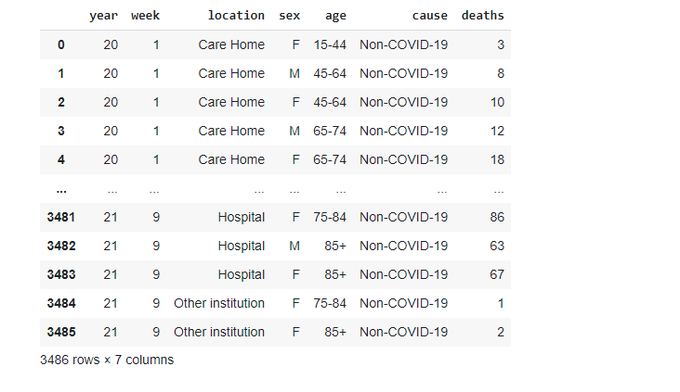The height and width of the screenshot is (392, 680).
Task: Click 'Non-COVID-19' cause in row 3483
Action: (403, 274)
